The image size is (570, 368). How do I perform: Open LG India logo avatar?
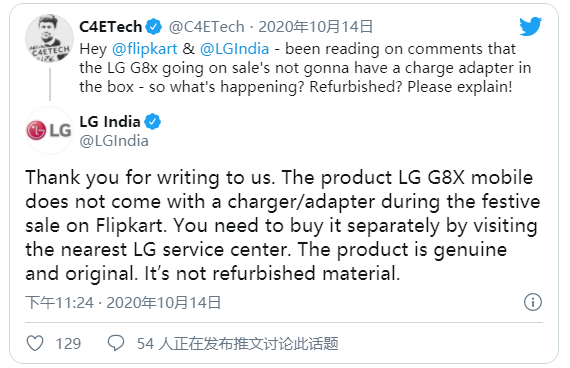pyautogui.click(x=49, y=130)
